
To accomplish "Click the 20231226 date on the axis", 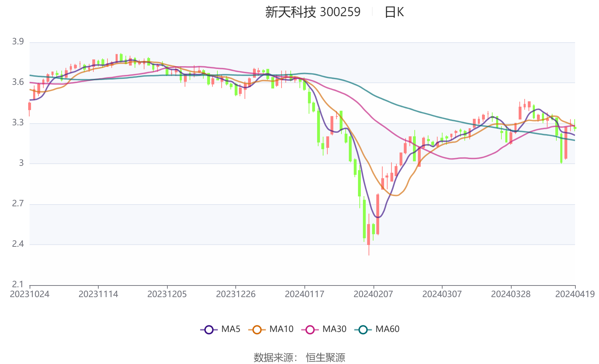I will [236, 294].
